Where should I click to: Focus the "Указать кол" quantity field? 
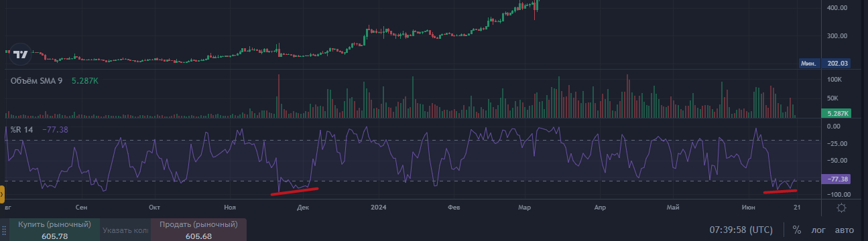(125, 230)
